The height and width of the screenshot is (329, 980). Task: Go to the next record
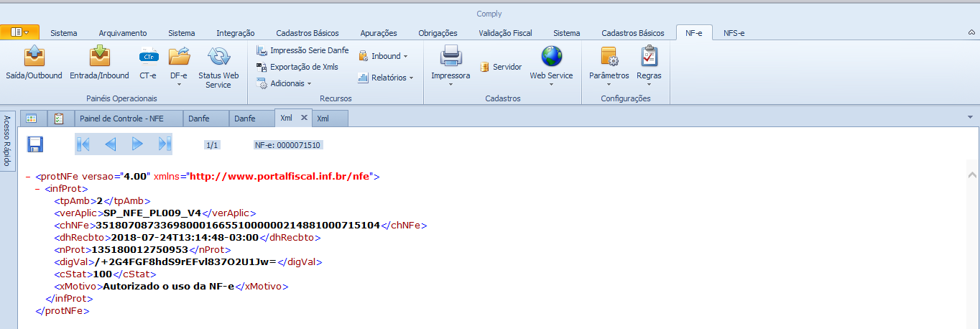click(x=137, y=144)
